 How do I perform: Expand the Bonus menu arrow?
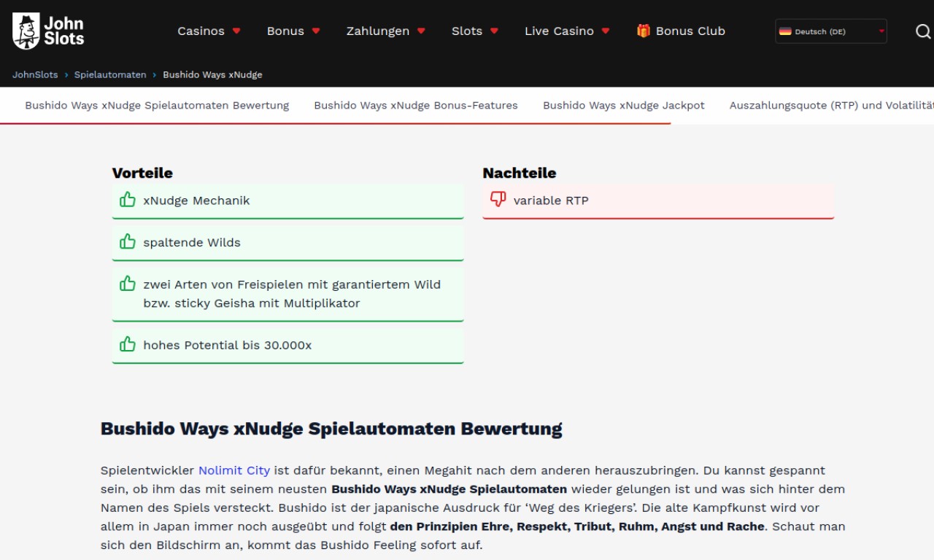point(316,31)
